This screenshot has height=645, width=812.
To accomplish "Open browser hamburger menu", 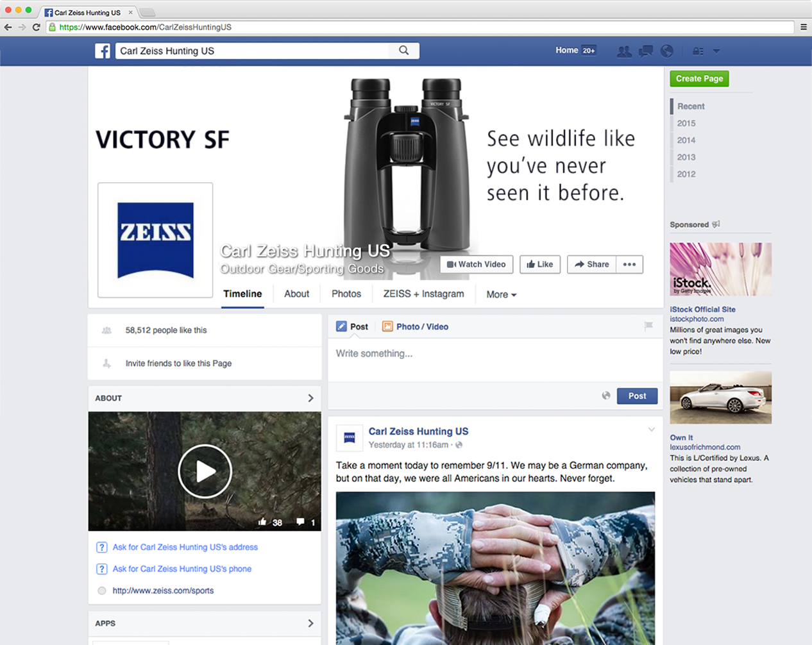I will click(x=803, y=27).
